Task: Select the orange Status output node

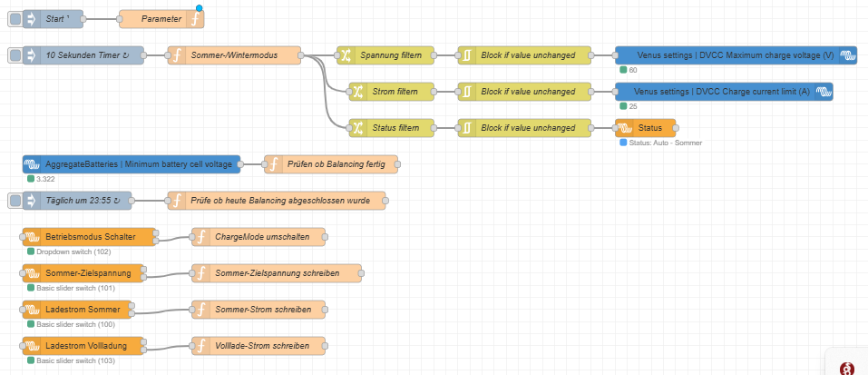Action: coord(645,128)
